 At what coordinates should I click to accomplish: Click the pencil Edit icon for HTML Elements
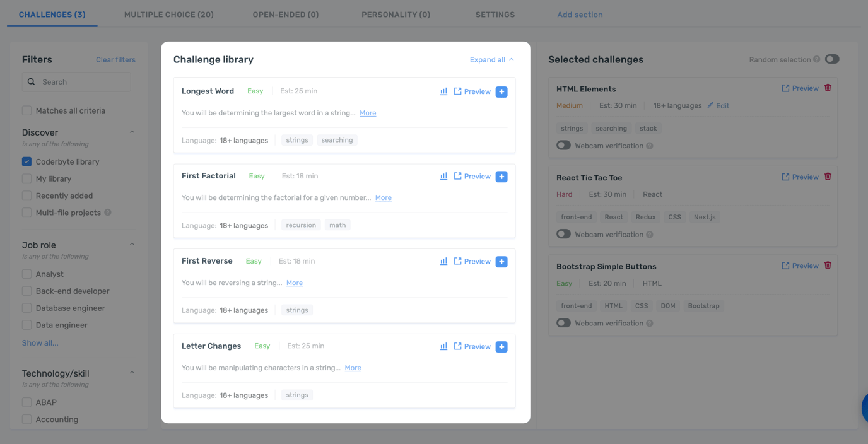tap(711, 105)
